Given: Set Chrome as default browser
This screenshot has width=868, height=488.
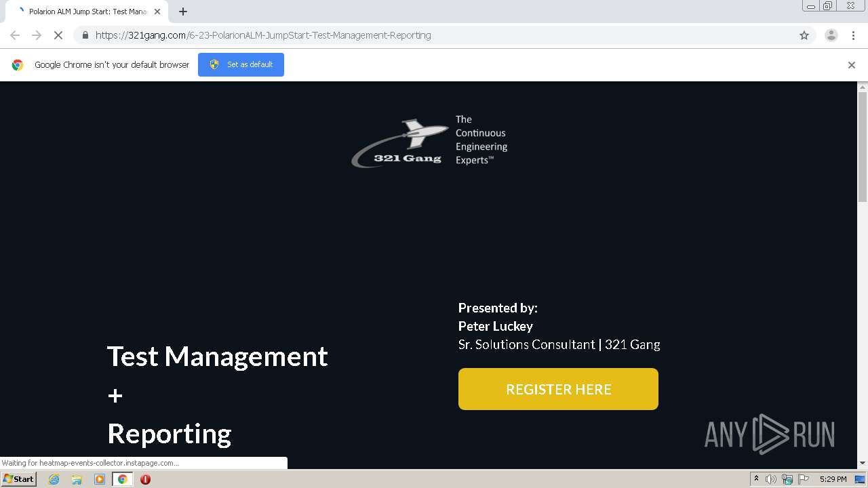Looking at the screenshot, I should tap(241, 64).
